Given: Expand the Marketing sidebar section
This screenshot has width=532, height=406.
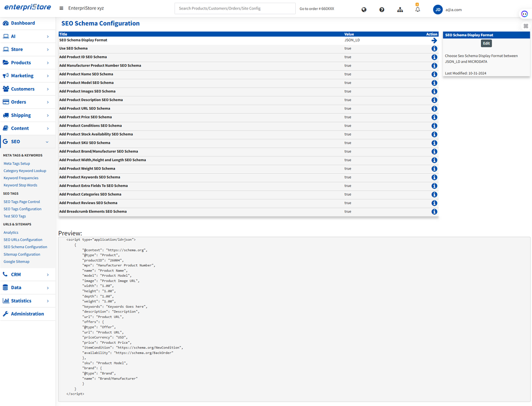Looking at the screenshot, I should (x=27, y=76).
